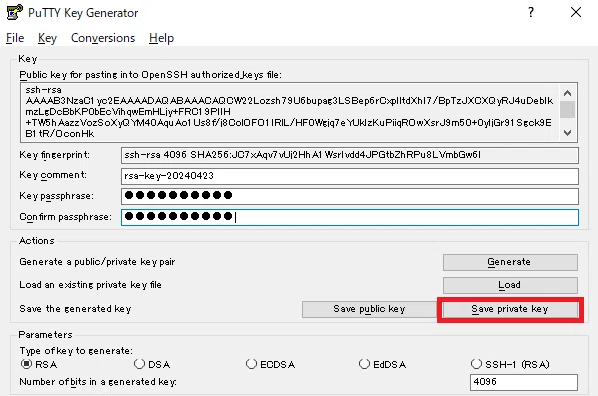Image resolution: width=598 pixels, height=396 pixels.
Task: Click 'Number of bits in a generated key' label
Action: (x=98, y=382)
